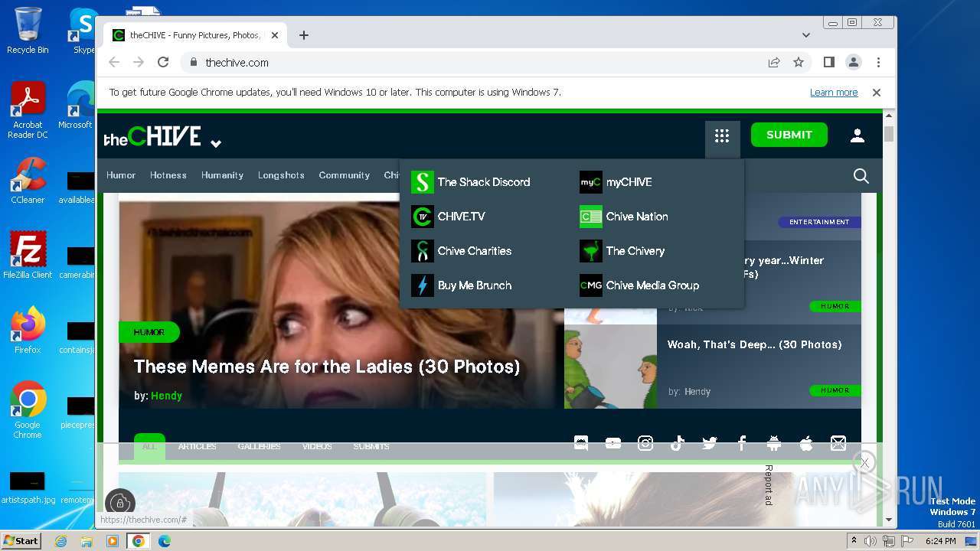
Task: Select the GALLERIES feed filter tab
Action: (x=259, y=446)
